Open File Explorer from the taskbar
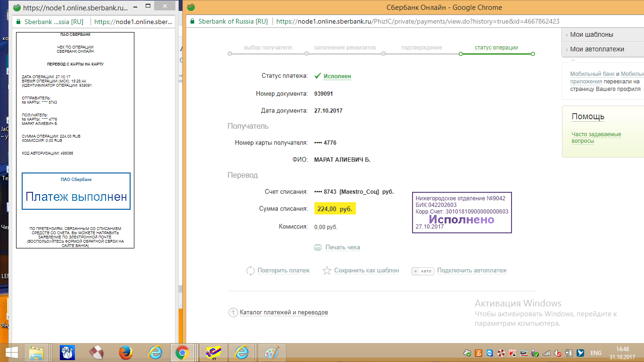Screen dimensions: 644x362 coord(37,352)
